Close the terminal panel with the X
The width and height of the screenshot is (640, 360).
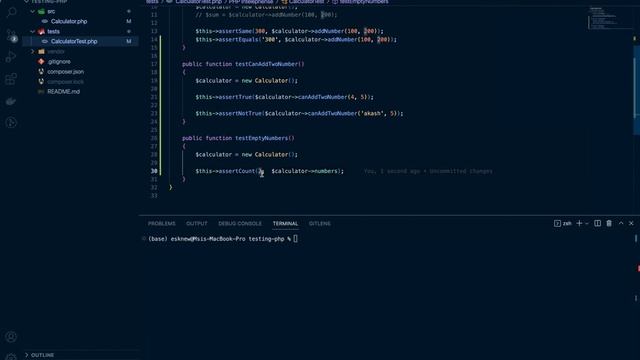(631, 223)
